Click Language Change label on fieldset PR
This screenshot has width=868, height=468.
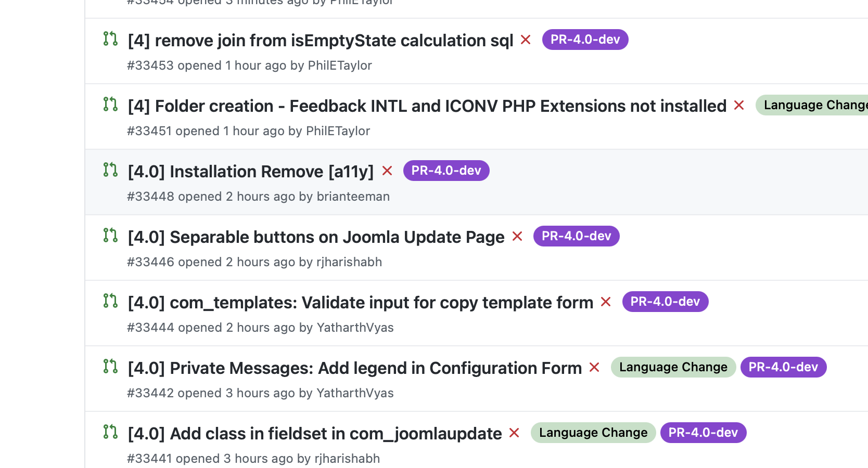pyautogui.click(x=593, y=433)
